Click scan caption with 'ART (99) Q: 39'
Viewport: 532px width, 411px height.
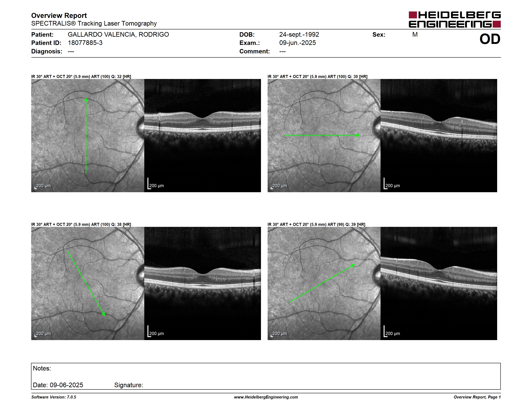(x=316, y=224)
